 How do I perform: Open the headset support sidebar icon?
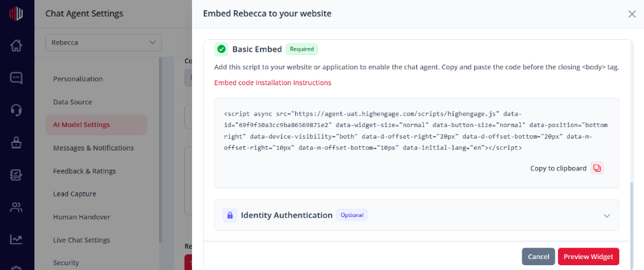pyautogui.click(x=17, y=110)
